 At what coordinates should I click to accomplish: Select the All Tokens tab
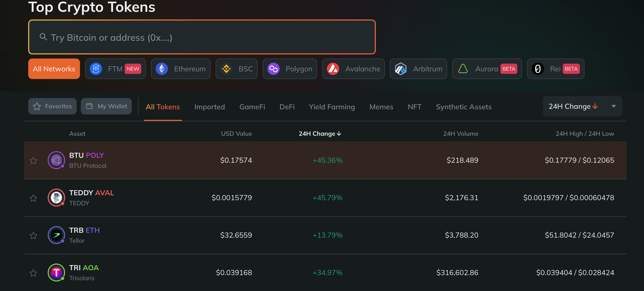coord(163,107)
